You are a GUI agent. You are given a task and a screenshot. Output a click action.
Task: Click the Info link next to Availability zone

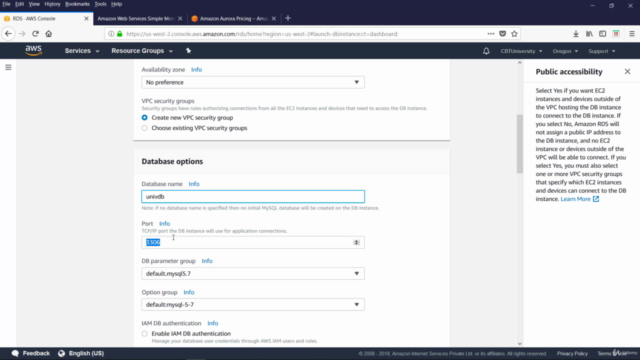196,70
